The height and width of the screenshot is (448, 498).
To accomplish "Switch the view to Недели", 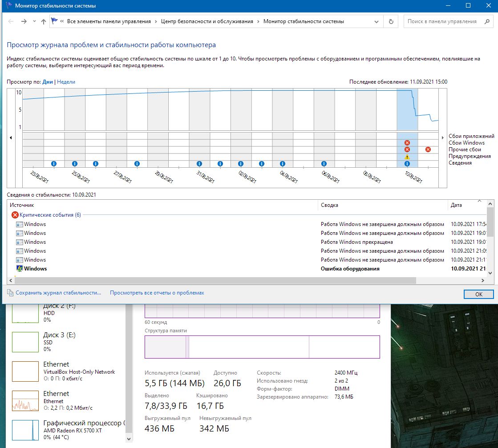I will 66,82.
